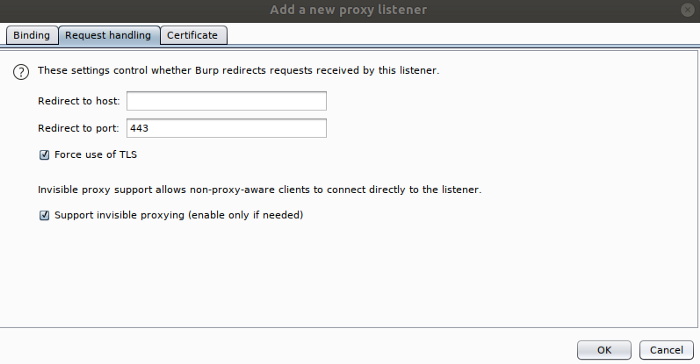This screenshot has width=700, height=364.
Task: Click the 'Support invisible proxying (enable only if needed)' label
Action: [x=179, y=215]
